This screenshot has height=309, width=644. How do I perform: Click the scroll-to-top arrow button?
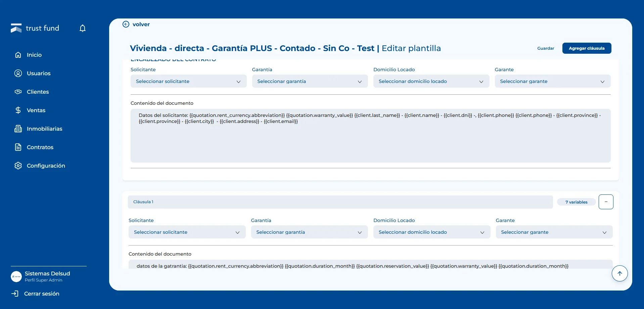[620, 273]
